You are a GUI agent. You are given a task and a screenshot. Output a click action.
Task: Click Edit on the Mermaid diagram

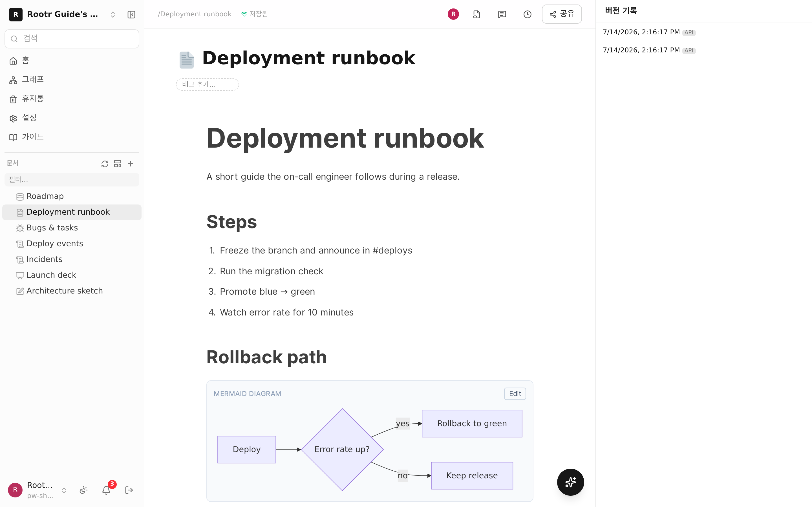click(x=515, y=394)
